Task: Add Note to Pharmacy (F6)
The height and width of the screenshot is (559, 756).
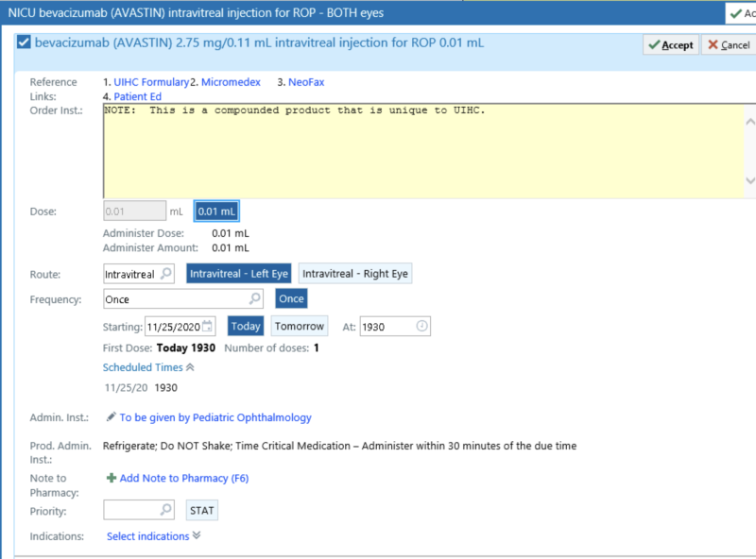Action: point(184,478)
